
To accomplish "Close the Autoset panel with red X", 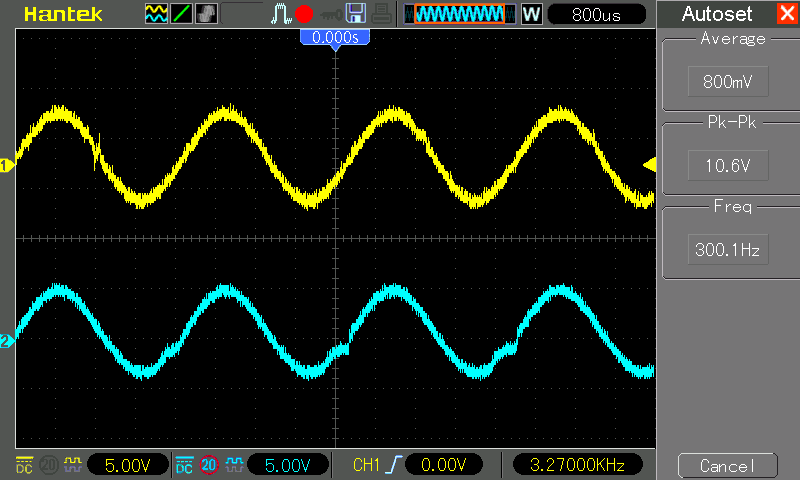I will click(787, 13).
